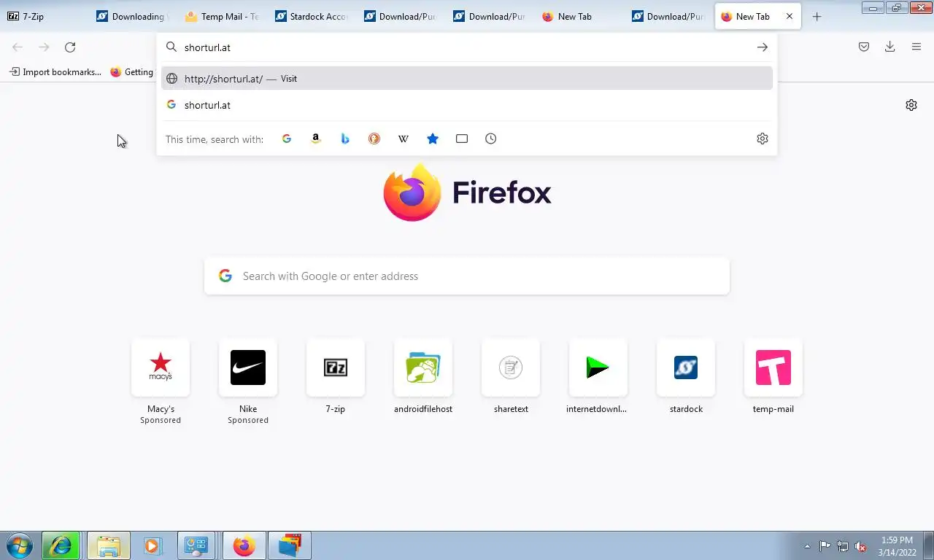This screenshot has height=560, width=934.
Task: Search open tabs with the tabs icon
Action: [x=462, y=139]
